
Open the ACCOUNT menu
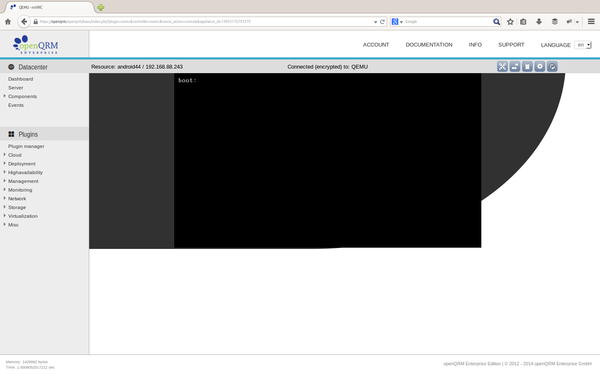point(376,45)
